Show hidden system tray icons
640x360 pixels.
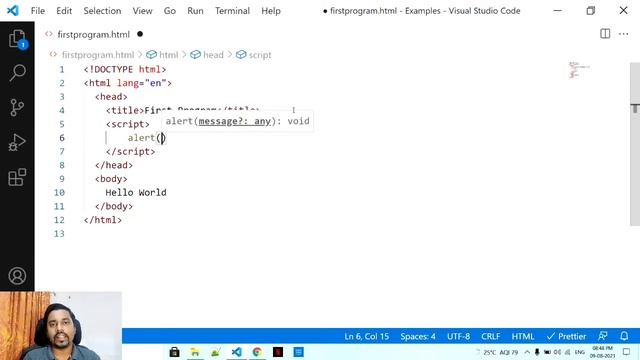(527, 352)
